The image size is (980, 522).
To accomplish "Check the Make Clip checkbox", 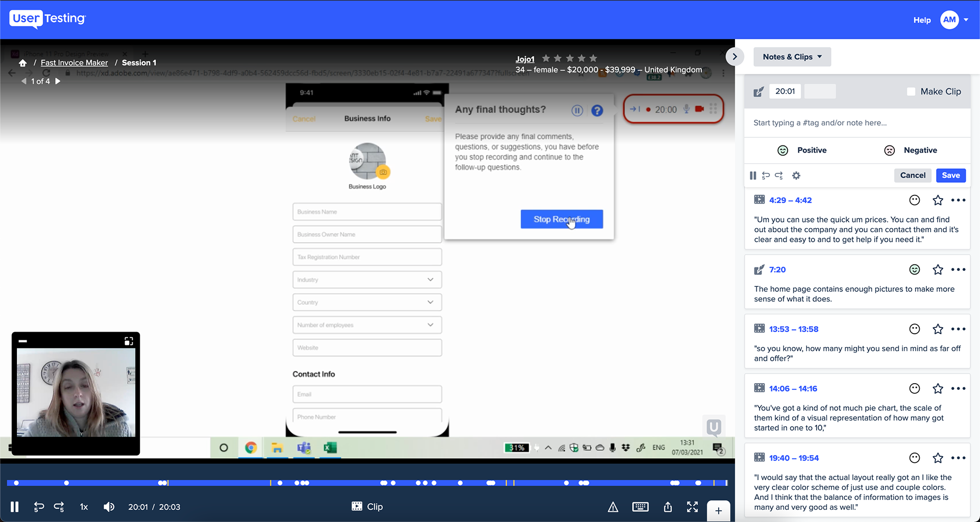I will 911,91.
